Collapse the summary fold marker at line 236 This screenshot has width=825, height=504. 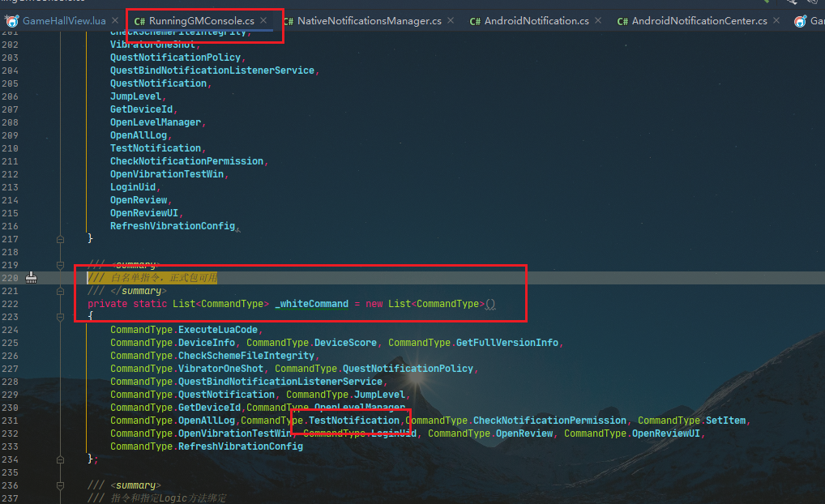pyautogui.click(x=61, y=485)
